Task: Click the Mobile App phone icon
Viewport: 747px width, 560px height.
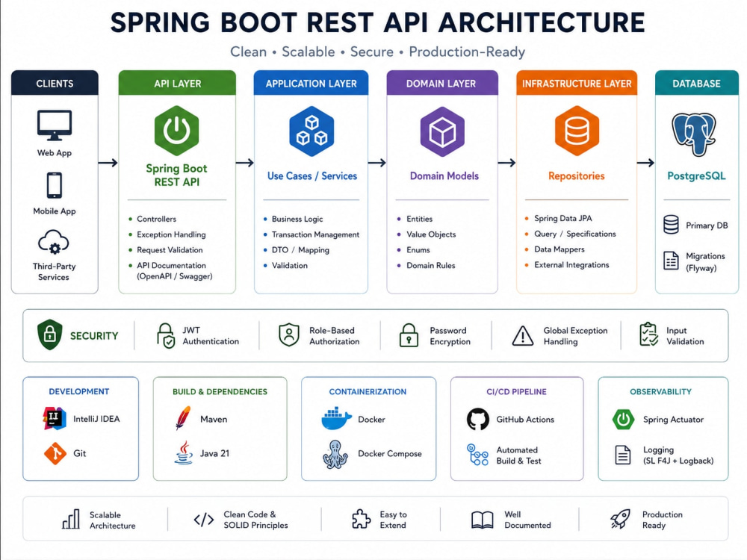Action: pyautogui.click(x=55, y=185)
